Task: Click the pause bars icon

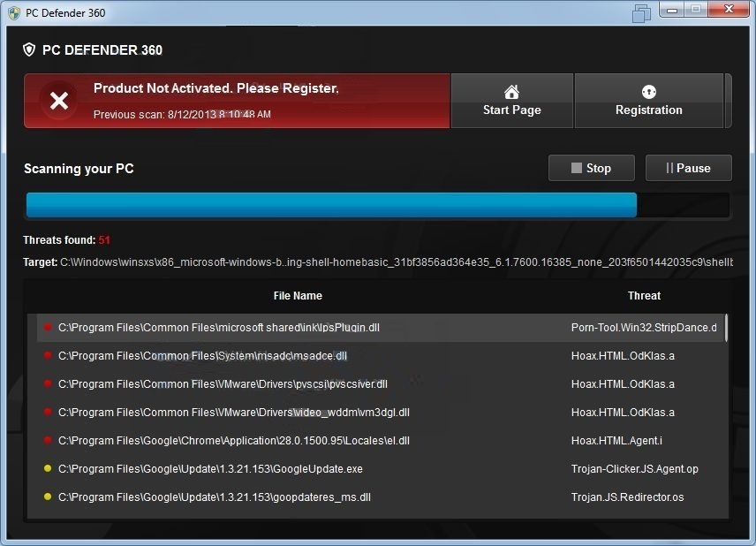Action: pos(669,168)
